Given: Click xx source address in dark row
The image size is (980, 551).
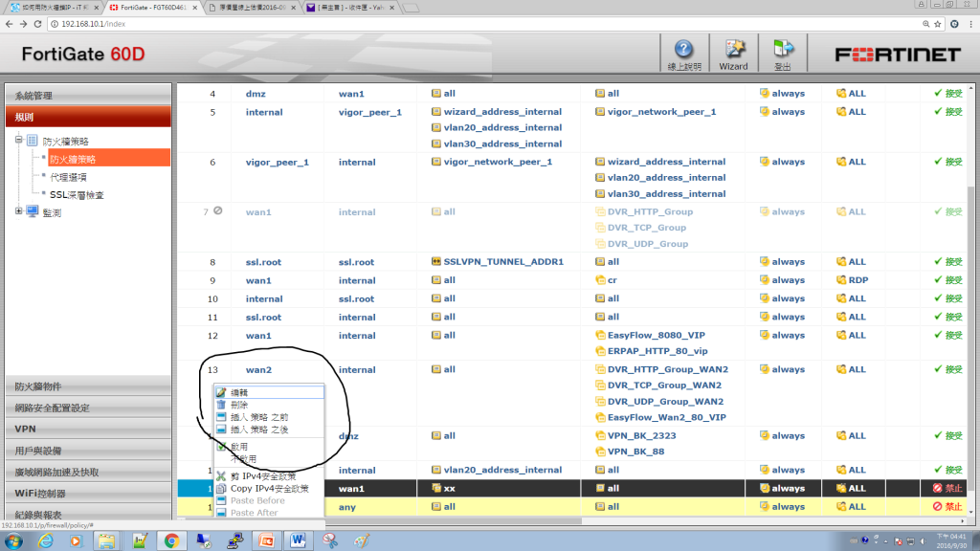Looking at the screenshot, I should click(x=450, y=489).
